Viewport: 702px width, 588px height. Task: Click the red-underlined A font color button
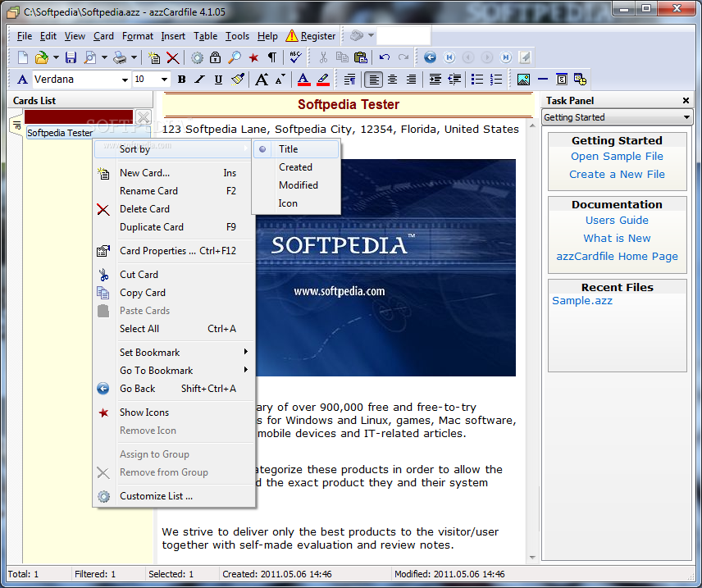tap(303, 80)
